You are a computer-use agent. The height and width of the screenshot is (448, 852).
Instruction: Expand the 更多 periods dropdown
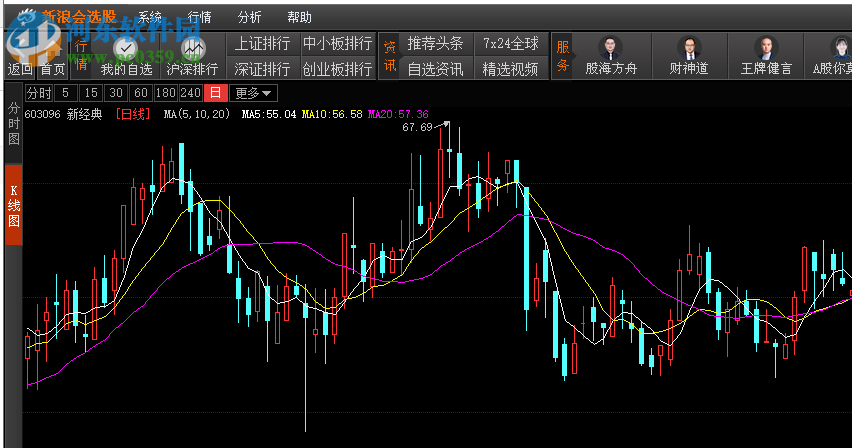point(253,93)
